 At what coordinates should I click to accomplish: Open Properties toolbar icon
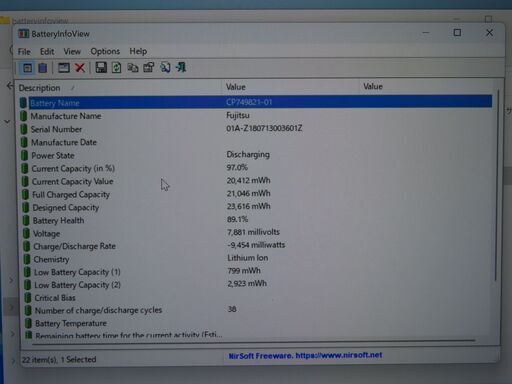click(x=149, y=67)
